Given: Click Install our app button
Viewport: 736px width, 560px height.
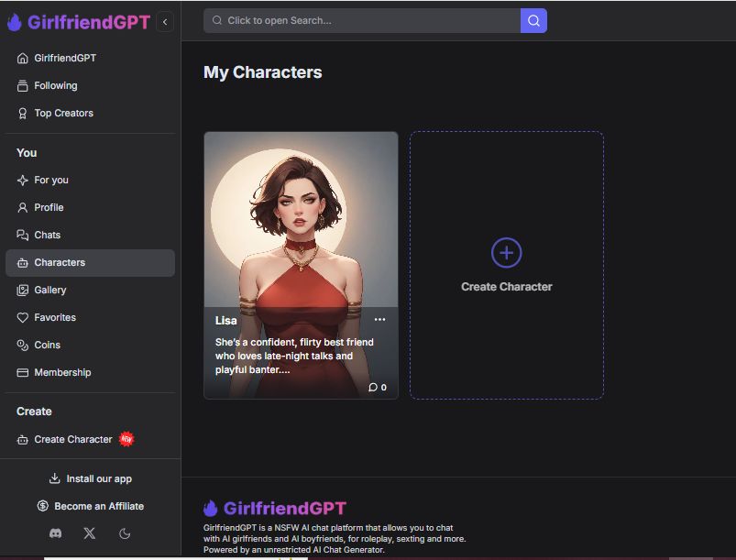Looking at the screenshot, I should (x=90, y=478).
